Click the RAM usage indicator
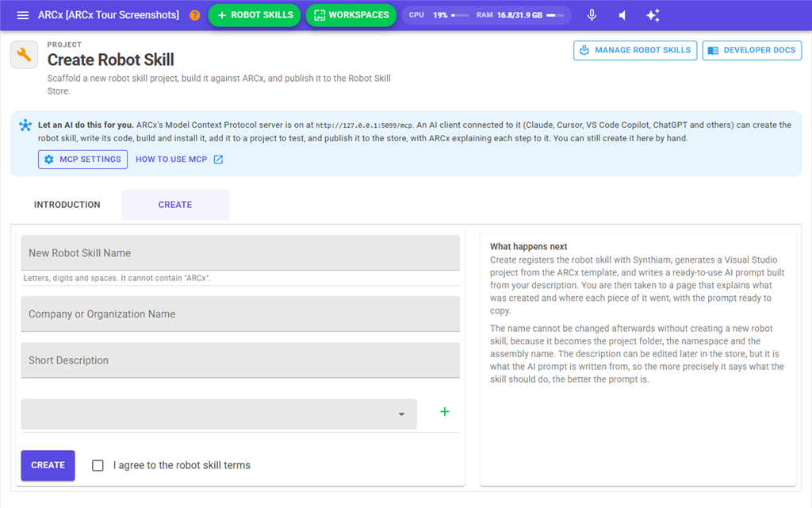Screen dimensions: 812x508 pyautogui.click(x=520, y=15)
